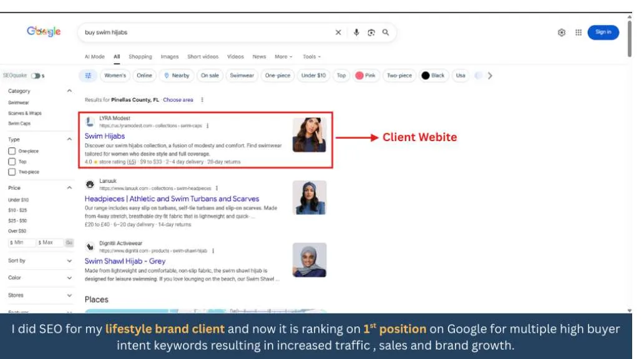
Task: Click Lanuuk site favicon
Action: pos(90,184)
